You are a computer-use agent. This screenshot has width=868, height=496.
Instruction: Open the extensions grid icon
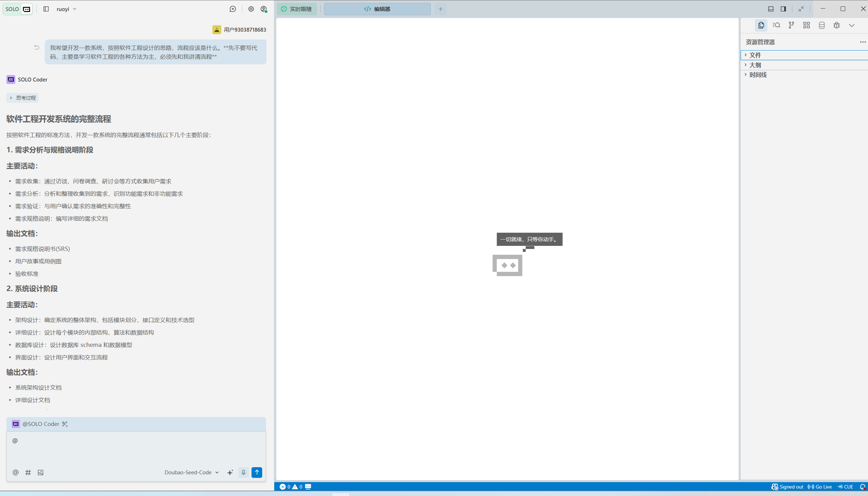pos(806,25)
